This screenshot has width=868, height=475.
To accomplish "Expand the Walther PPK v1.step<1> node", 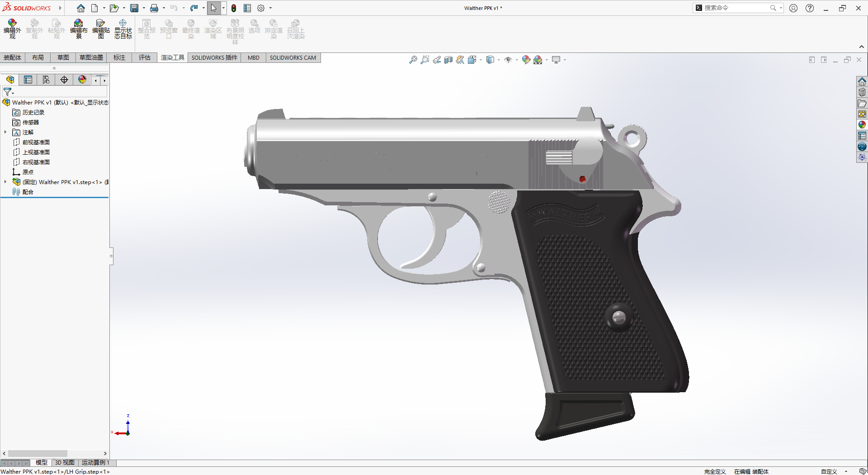I will [x=5, y=182].
